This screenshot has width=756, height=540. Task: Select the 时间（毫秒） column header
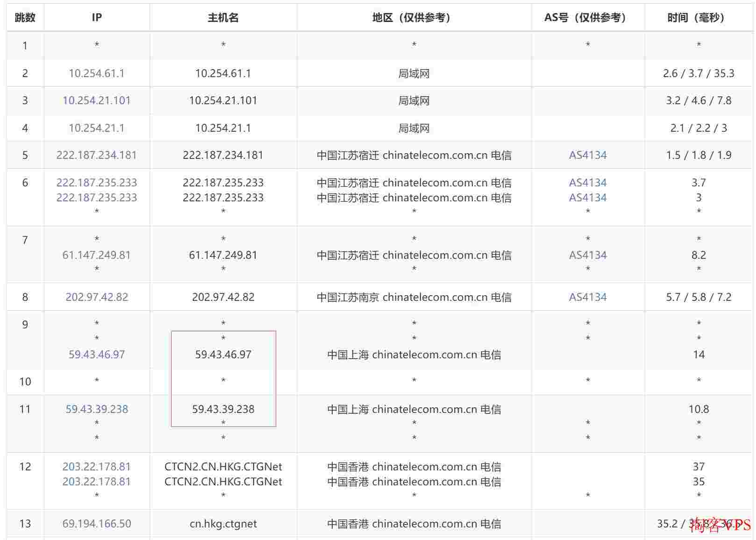(x=699, y=18)
